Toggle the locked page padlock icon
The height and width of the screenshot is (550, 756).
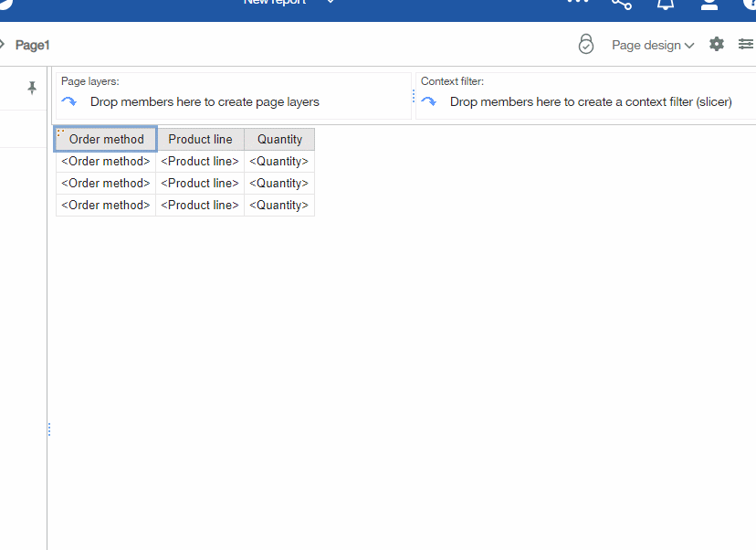(x=586, y=44)
